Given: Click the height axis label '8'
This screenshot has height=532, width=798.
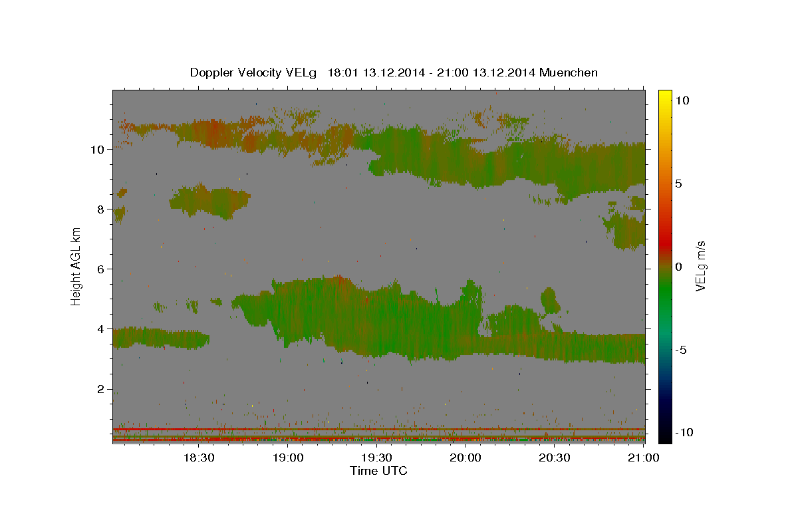Looking at the screenshot, I should pyautogui.click(x=99, y=209).
